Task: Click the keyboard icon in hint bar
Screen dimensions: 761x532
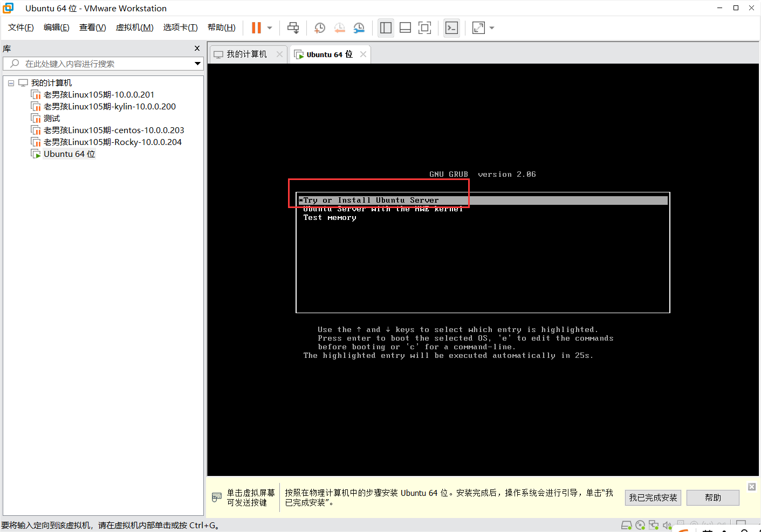Action: (216, 497)
